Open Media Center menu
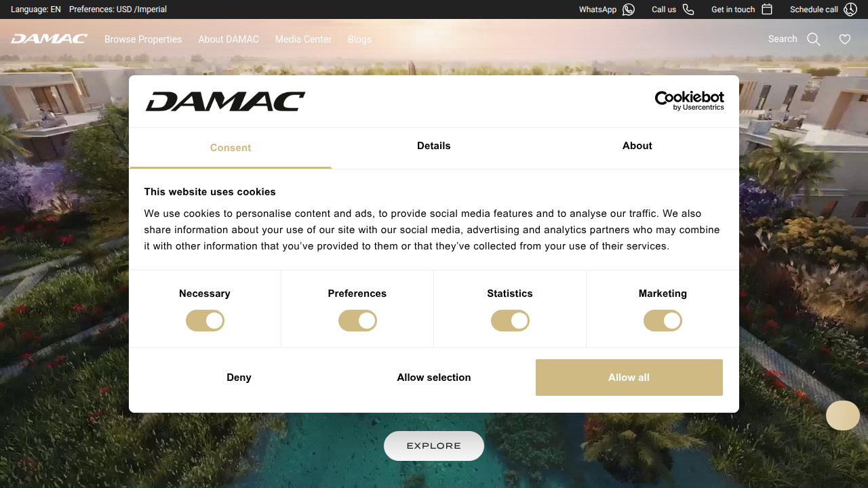The image size is (868, 488). pyautogui.click(x=303, y=39)
